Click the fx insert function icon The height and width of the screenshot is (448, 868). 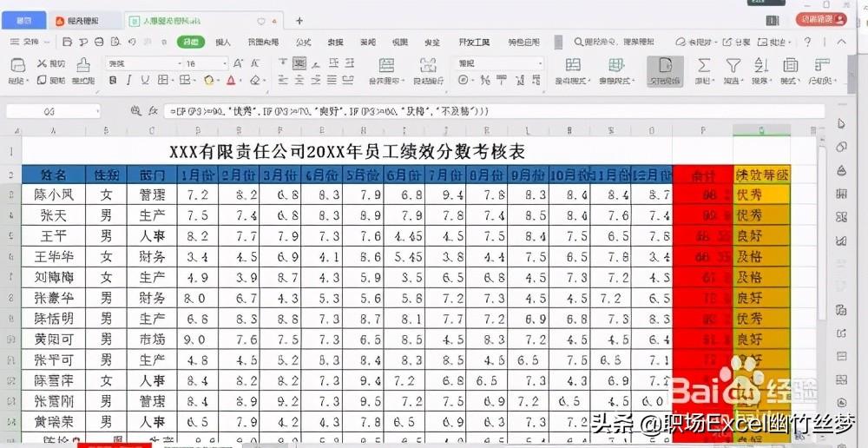point(154,111)
